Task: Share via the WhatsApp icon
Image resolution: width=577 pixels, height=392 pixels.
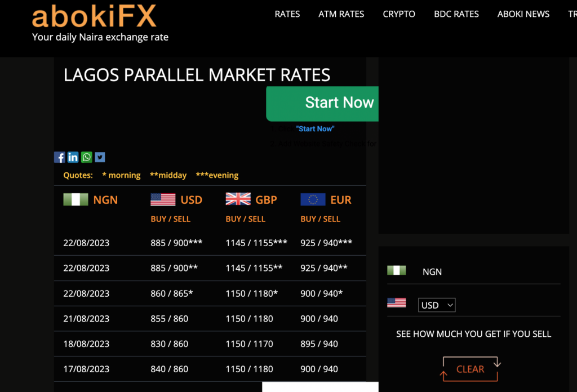Action: click(x=86, y=158)
